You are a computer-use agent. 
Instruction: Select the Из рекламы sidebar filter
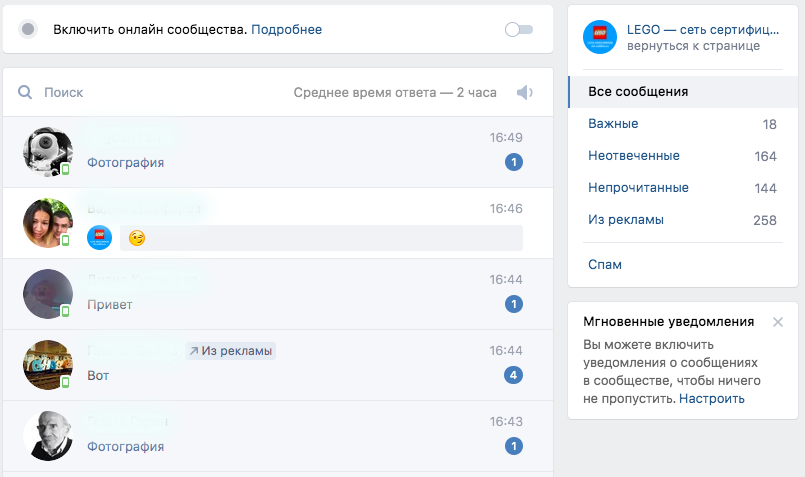pyautogui.click(x=683, y=220)
